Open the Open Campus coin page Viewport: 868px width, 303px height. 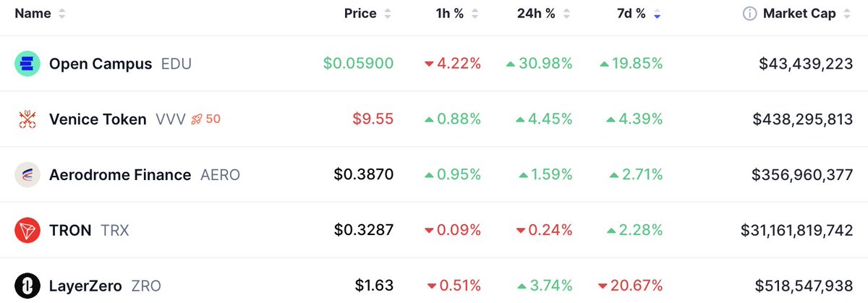coord(101,64)
